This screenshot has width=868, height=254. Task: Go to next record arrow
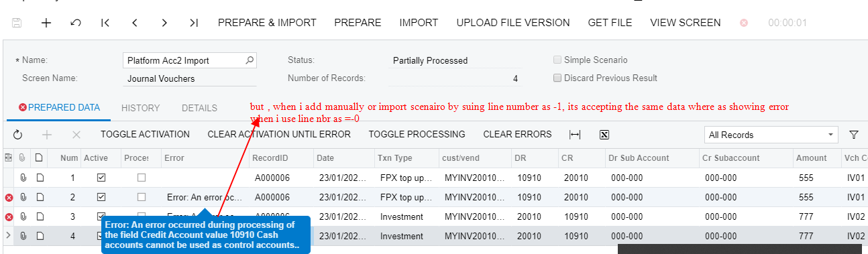[164, 23]
